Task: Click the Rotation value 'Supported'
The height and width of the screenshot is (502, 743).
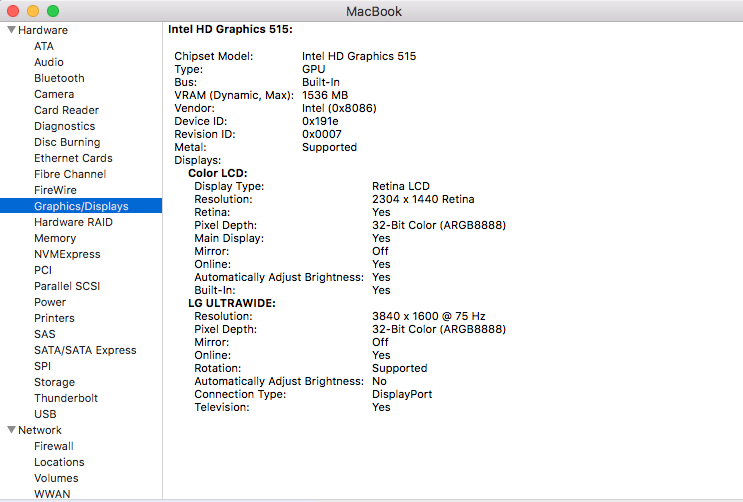Action: click(399, 368)
